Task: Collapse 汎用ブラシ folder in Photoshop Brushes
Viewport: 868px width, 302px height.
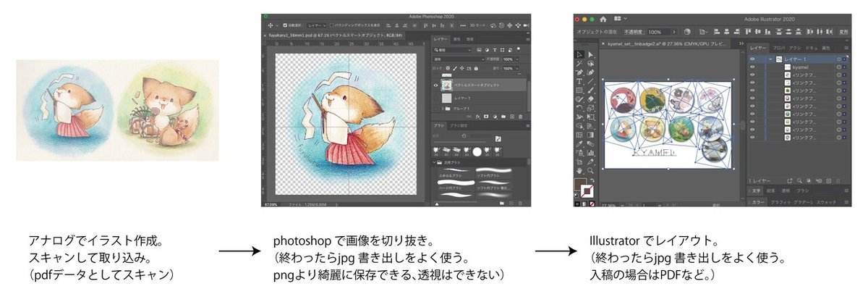Action: [433, 163]
